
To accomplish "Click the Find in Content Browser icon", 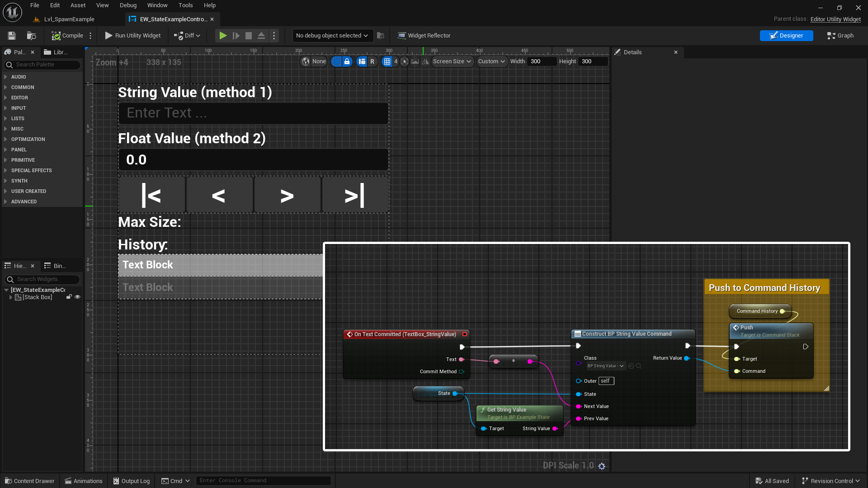I will pos(381,36).
